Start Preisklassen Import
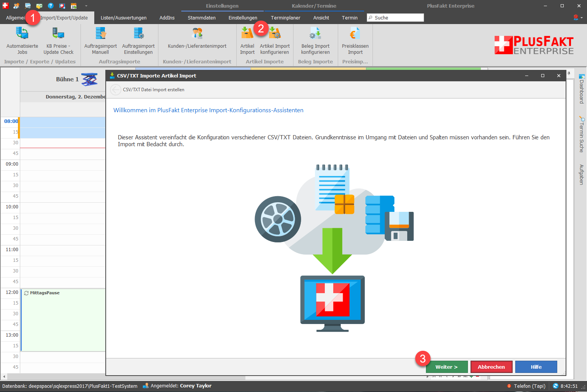587x392 pixels. point(355,41)
